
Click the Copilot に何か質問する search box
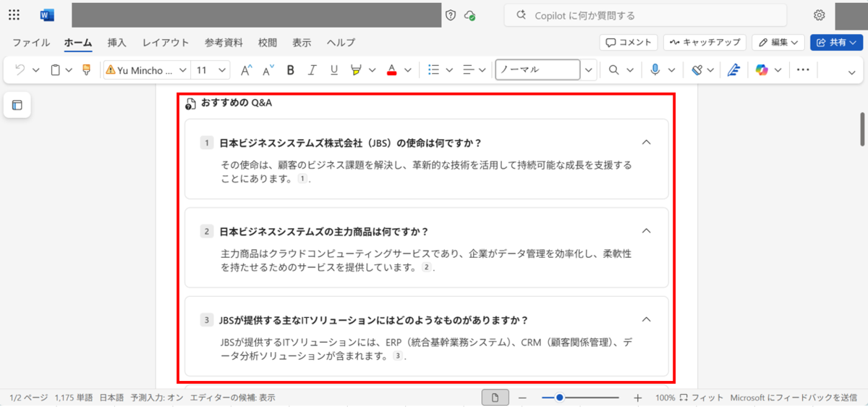coord(646,15)
